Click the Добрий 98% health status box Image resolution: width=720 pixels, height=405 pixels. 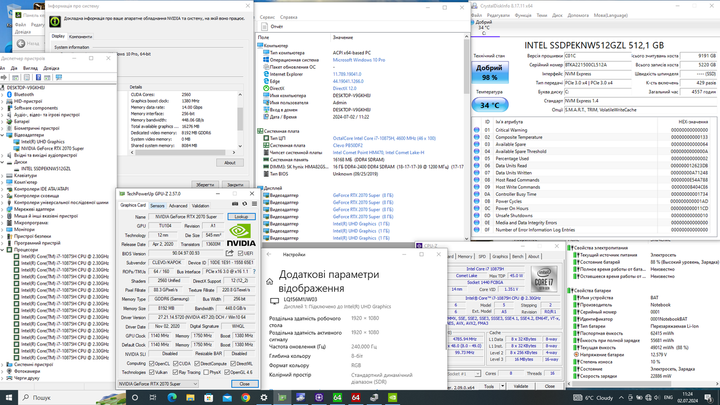click(489, 73)
